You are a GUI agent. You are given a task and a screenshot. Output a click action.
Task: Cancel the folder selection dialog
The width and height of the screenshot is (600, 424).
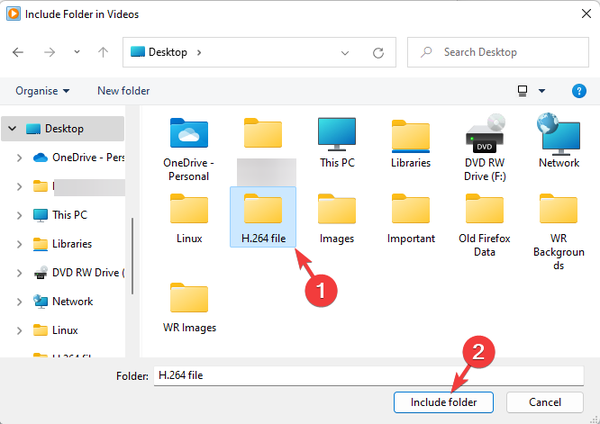[545, 402]
